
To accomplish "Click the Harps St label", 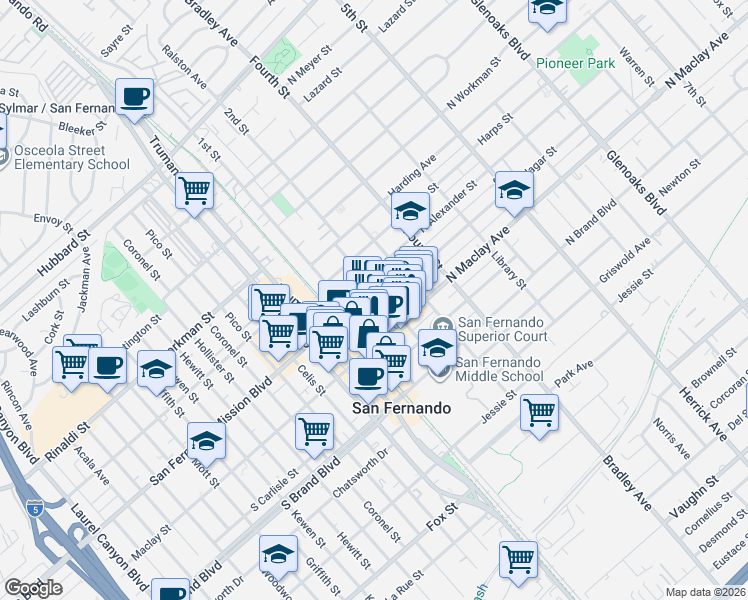I will coord(495,129).
